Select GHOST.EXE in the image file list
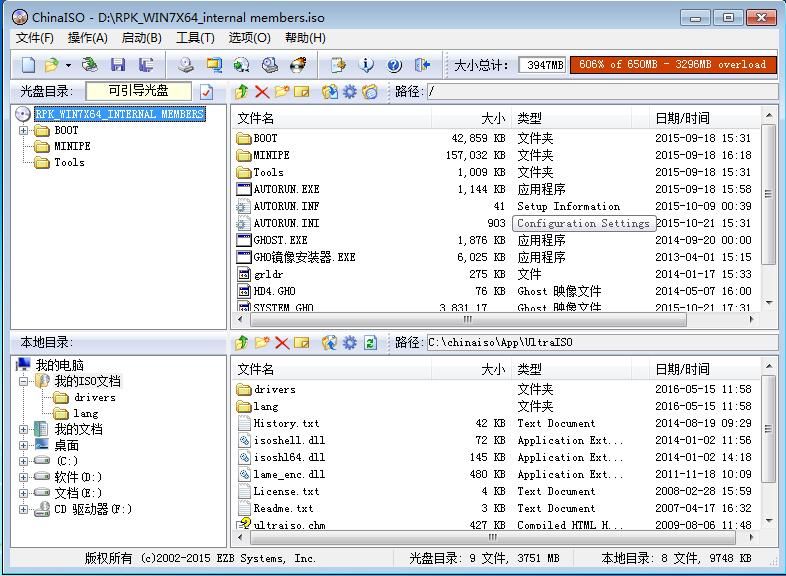 tap(280, 240)
